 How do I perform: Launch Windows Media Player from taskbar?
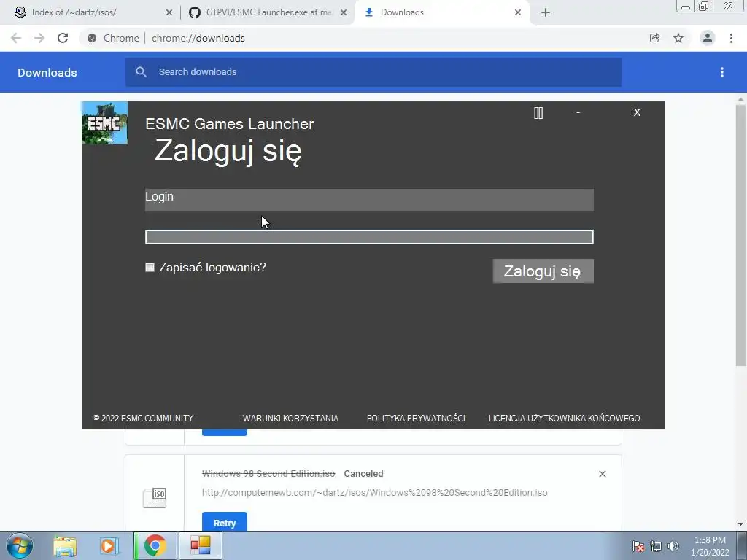tap(109, 545)
